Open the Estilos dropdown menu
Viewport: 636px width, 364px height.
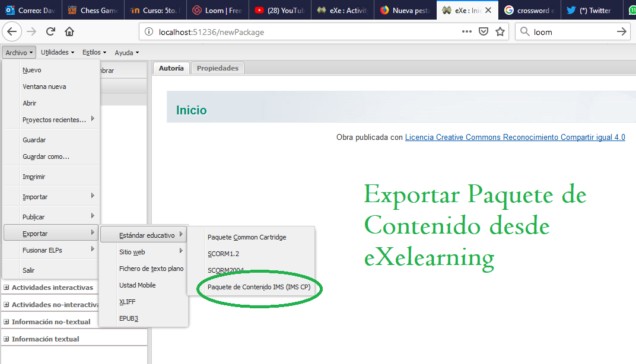[94, 52]
